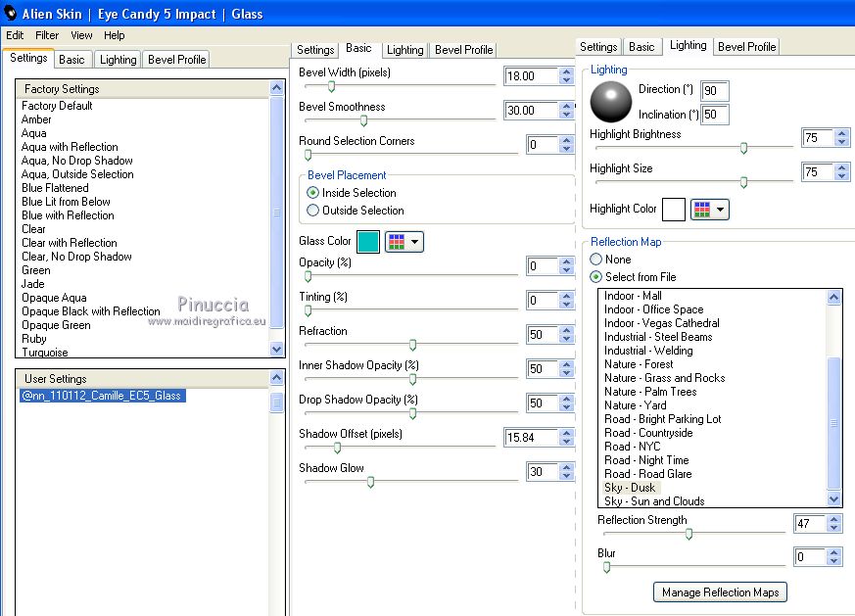Decrease Shadow Offset spinner value

tap(567, 442)
